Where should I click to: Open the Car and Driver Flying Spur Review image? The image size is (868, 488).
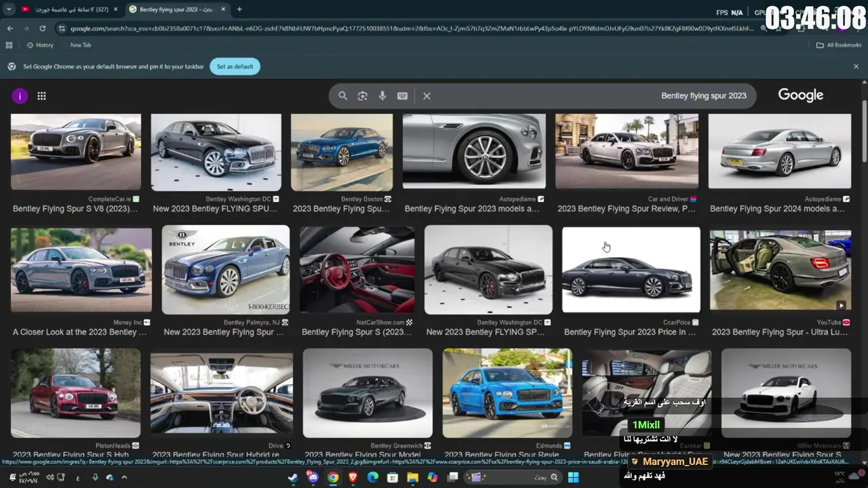[x=627, y=150]
